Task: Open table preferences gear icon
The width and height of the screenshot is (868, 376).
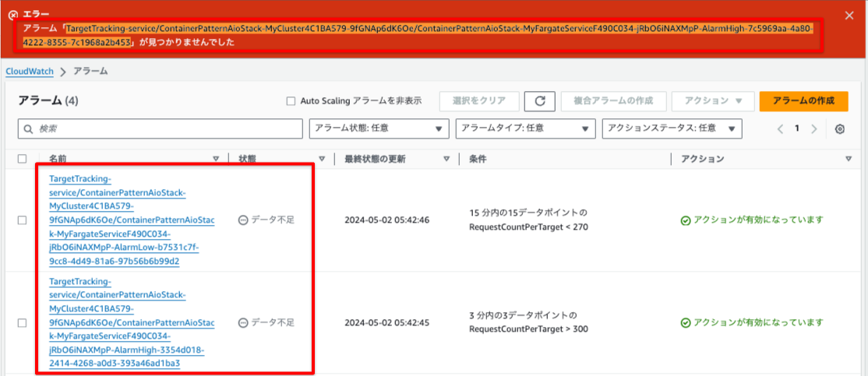Action: pos(840,128)
